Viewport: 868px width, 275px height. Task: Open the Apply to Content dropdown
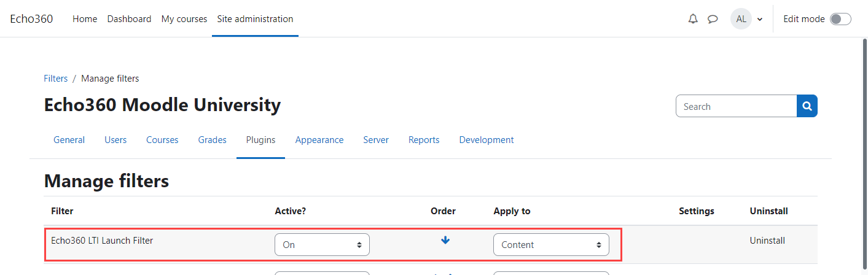point(551,244)
